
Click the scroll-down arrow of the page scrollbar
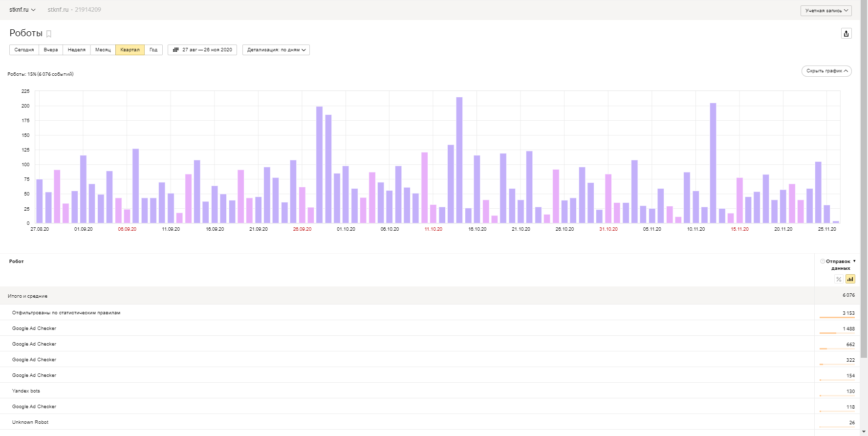(864, 432)
